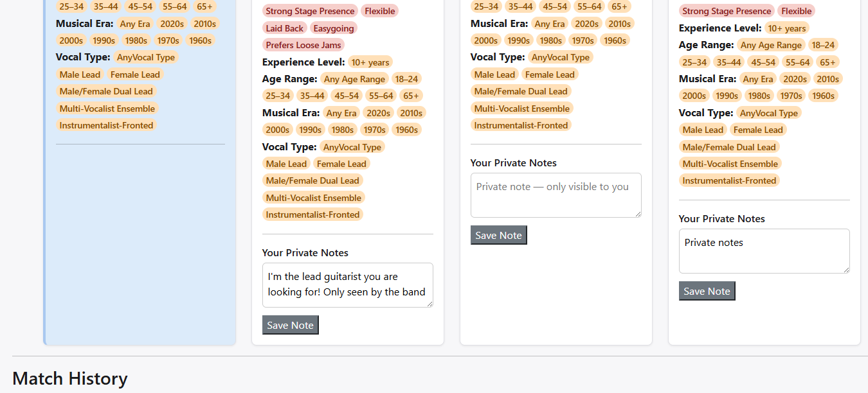The width and height of the screenshot is (868, 393).
Task: Click the resize handle of the guitarist note box
Action: [x=429, y=303]
